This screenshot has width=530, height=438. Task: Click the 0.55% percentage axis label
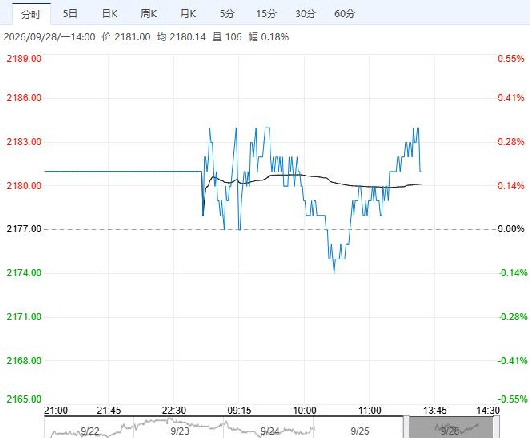click(x=511, y=58)
